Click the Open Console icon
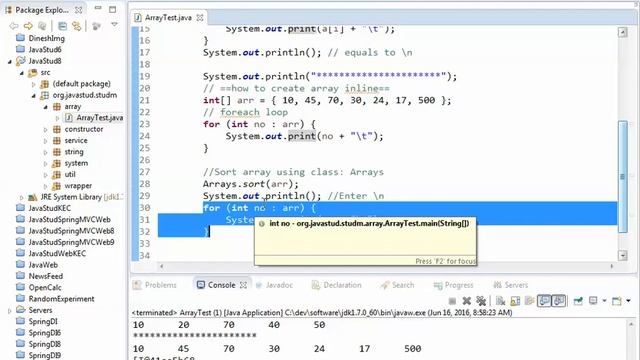The height and width of the screenshot is (360, 640). (x=617, y=301)
